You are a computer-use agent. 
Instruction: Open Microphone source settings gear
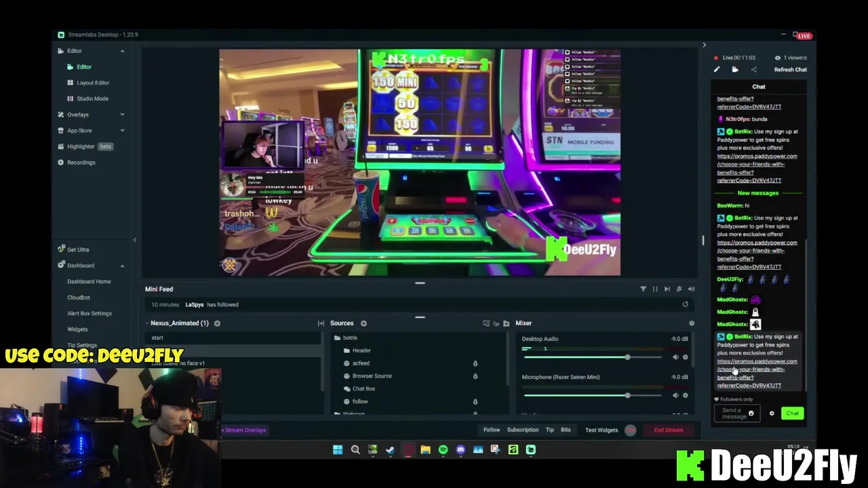685,395
